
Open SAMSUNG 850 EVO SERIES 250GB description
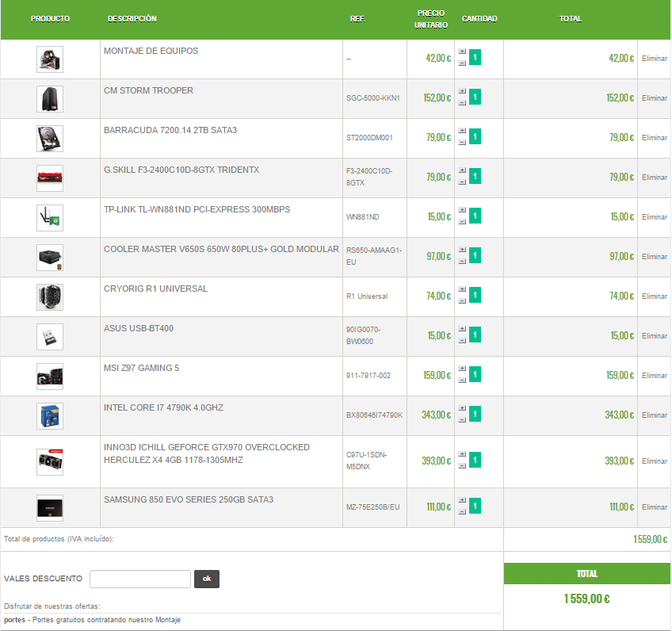189,500
